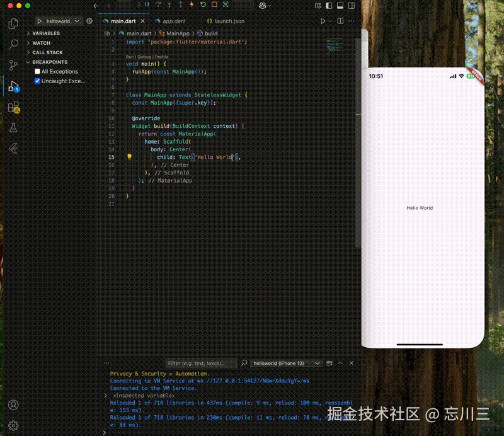The height and width of the screenshot is (436, 504).
Task: Expand the WATCH section
Action: (x=41, y=43)
